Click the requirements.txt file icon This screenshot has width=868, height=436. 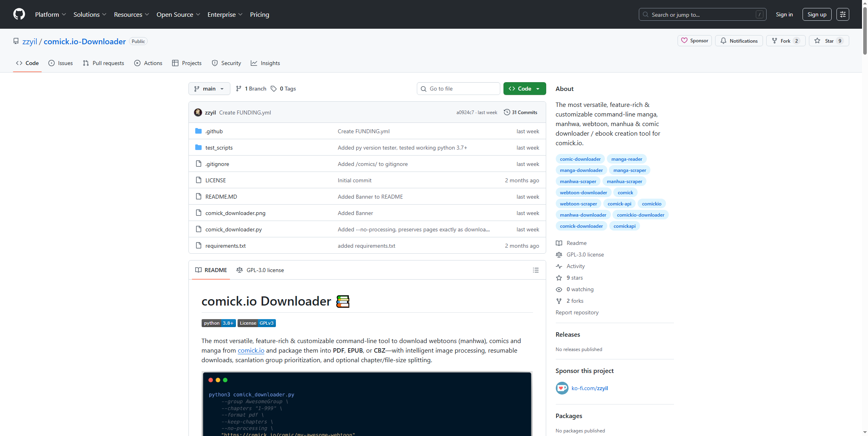[x=198, y=245]
